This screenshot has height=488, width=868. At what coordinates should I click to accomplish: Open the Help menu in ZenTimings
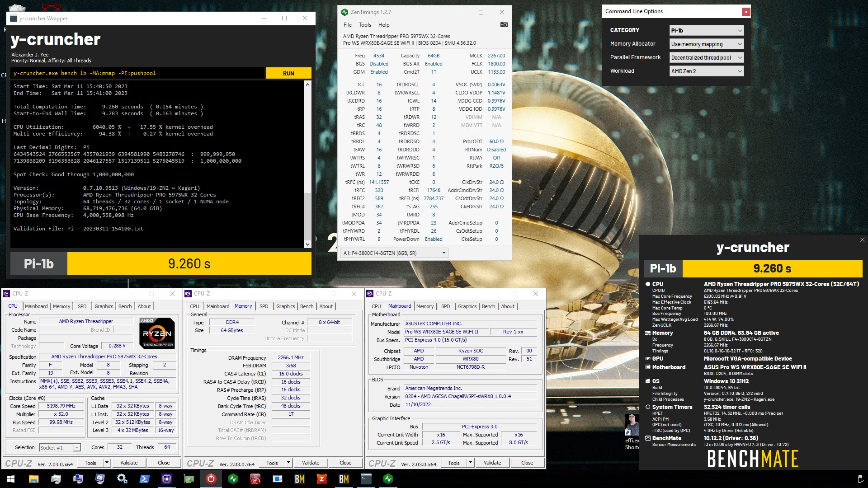pos(384,25)
